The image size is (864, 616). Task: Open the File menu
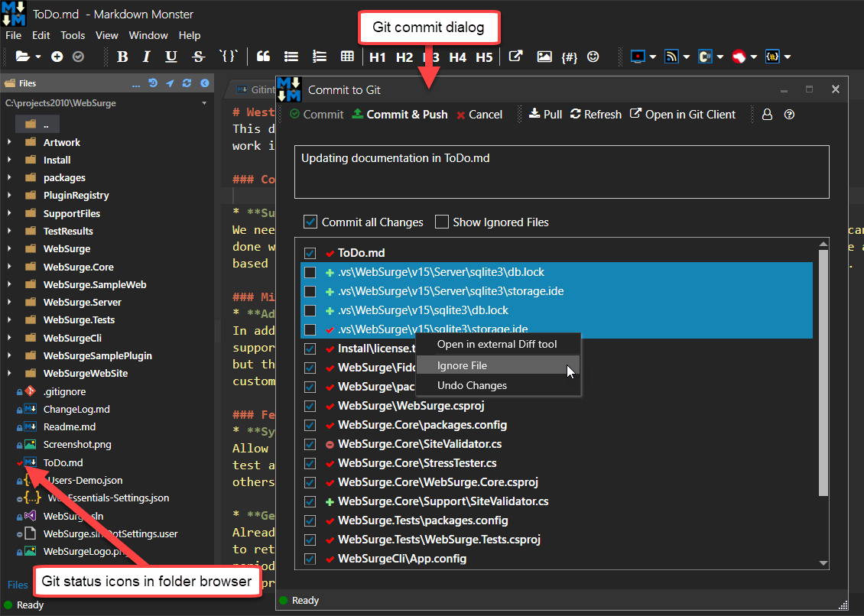(x=13, y=35)
